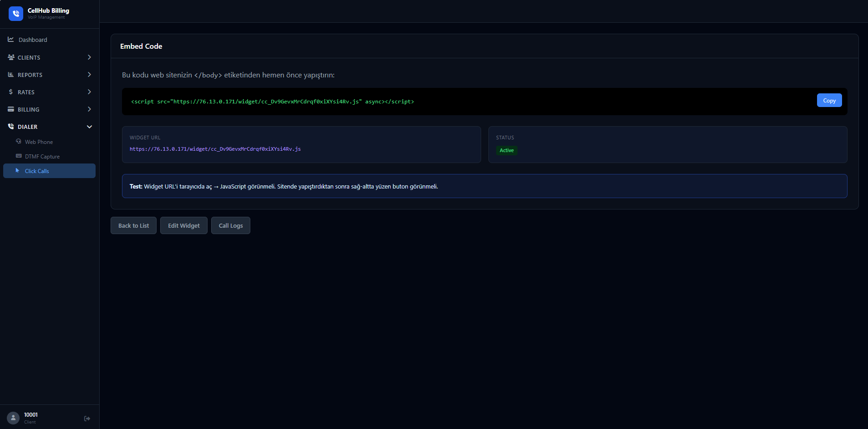Expand the Reports menu chevron
The image size is (868, 429).
coord(89,75)
